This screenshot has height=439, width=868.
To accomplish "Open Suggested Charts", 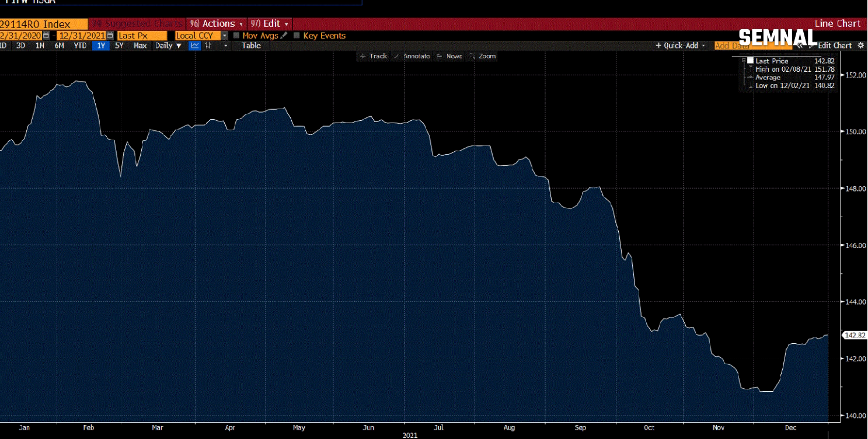I will pos(137,24).
